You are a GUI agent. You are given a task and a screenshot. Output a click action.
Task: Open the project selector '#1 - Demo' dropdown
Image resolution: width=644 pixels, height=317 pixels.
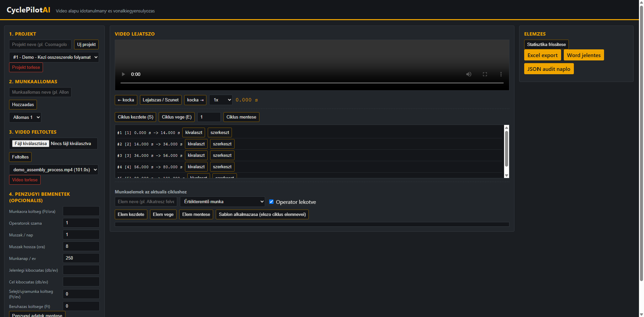pyautogui.click(x=54, y=57)
